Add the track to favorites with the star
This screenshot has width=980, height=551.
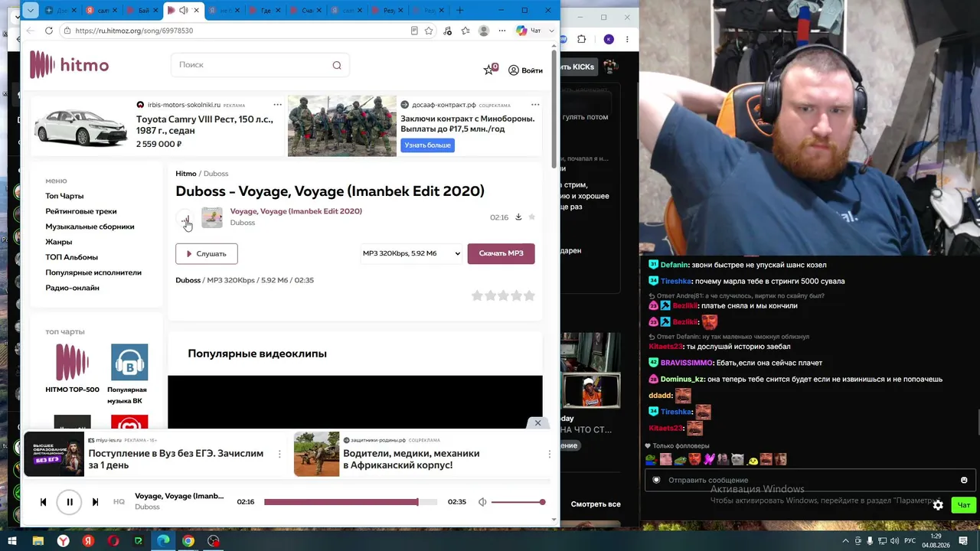coord(531,217)
